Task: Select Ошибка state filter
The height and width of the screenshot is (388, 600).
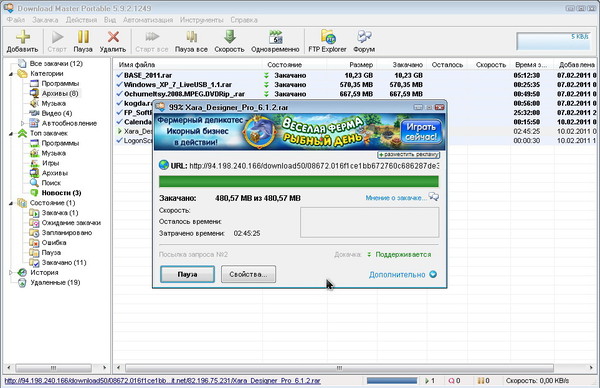Action: pyautogui.click(x=54, y=243)
